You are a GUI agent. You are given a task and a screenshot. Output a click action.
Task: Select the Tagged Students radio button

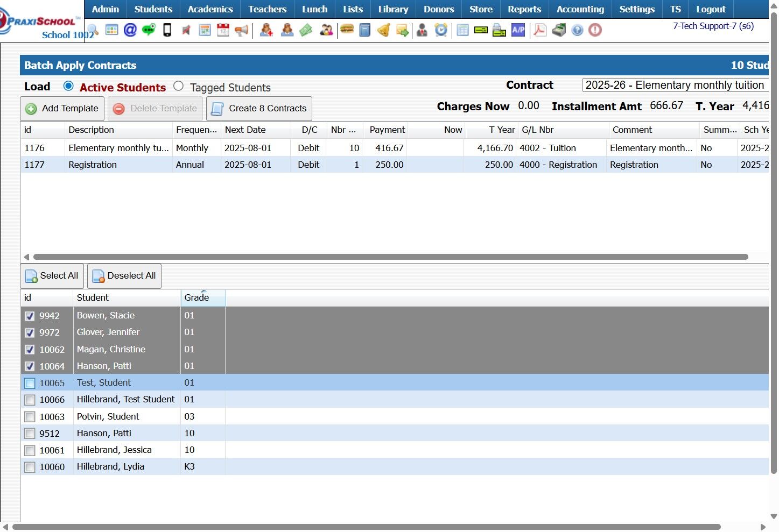[179, 86]
